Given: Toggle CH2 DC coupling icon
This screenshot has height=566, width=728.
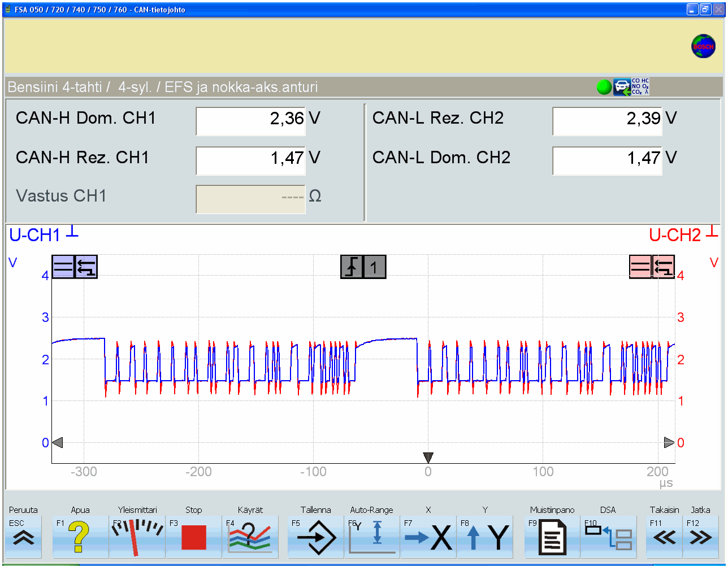Looking at the screenshot, I should [x=640, y=267].
